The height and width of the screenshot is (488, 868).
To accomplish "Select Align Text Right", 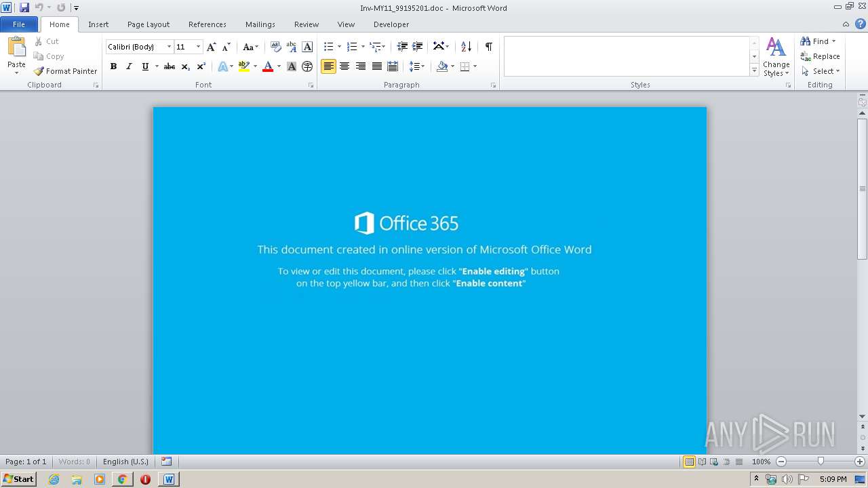I will [361, 66].
